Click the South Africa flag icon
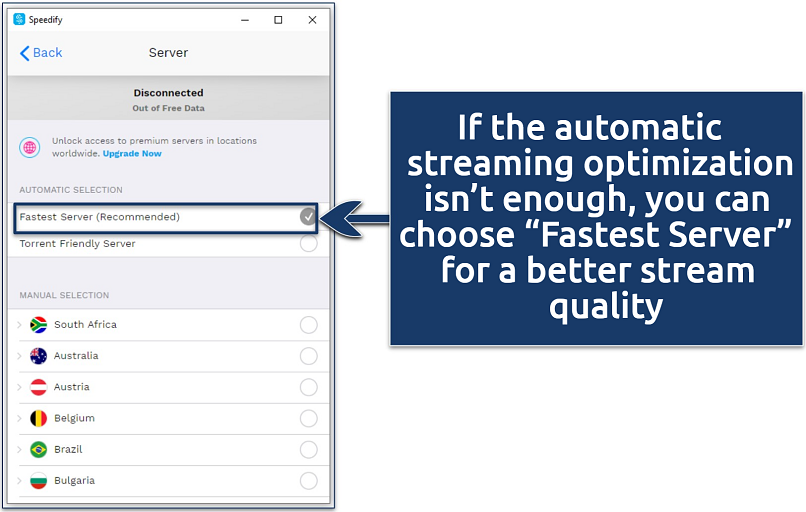This screenshot has height=512, width=806. (39, 325)
